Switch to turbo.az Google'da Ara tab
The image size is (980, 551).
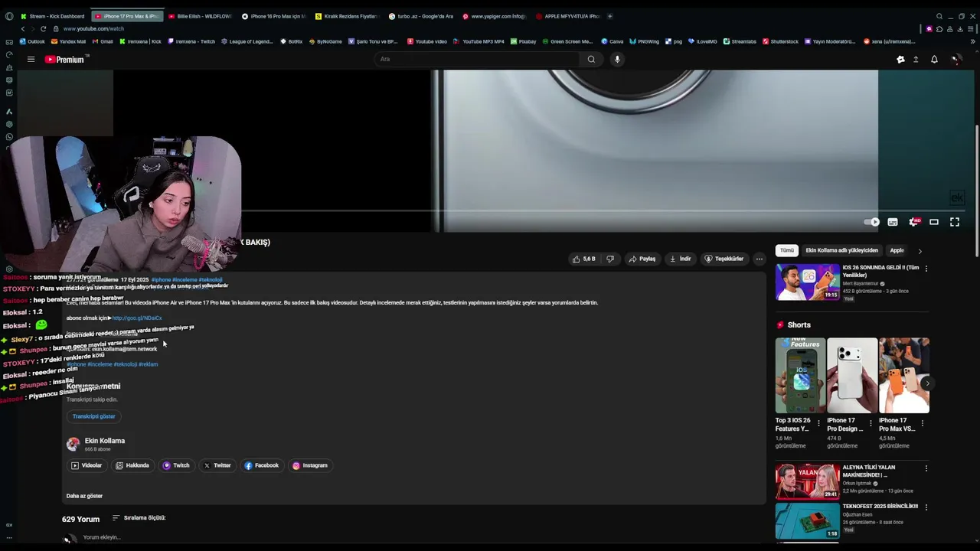click(x=420, y=16)
